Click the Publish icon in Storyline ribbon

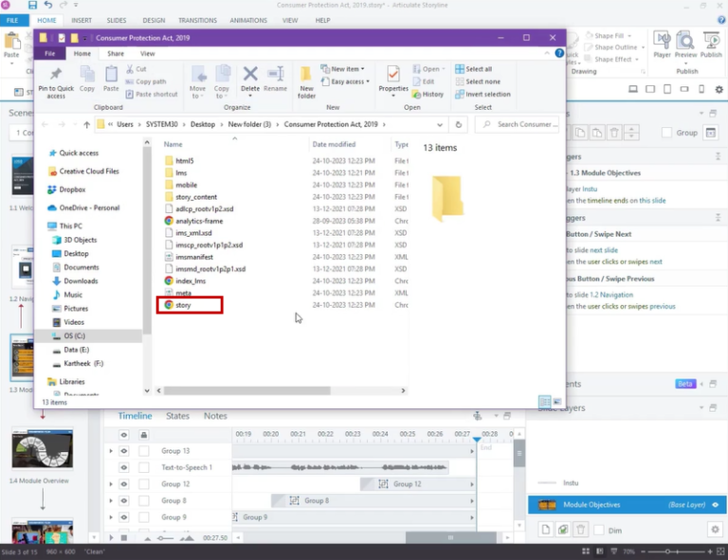(712, 44)
